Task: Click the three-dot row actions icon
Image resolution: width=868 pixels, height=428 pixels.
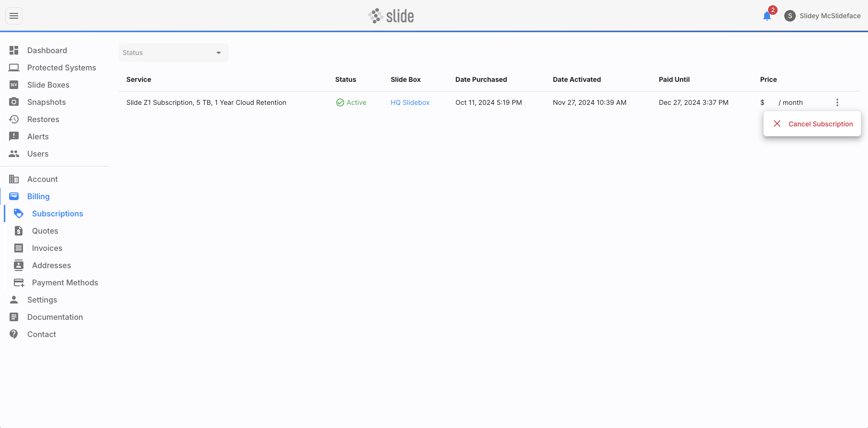Action: coord(837,102)
